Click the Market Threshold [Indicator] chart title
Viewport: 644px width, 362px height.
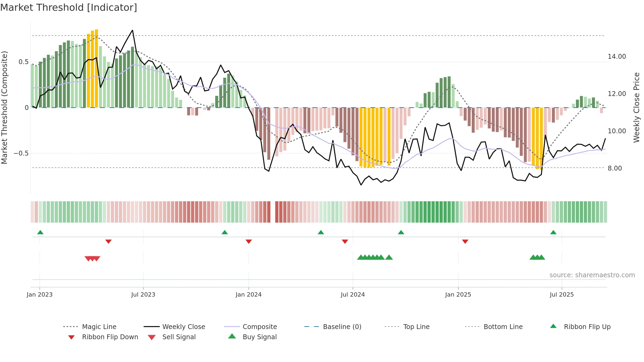[69, 8]
